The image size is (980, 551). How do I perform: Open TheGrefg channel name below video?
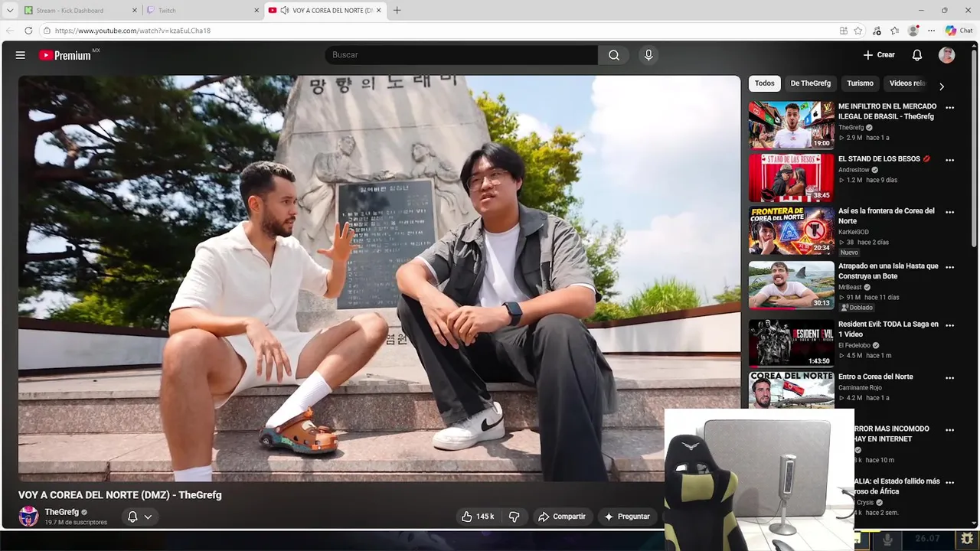coord(61,512)
